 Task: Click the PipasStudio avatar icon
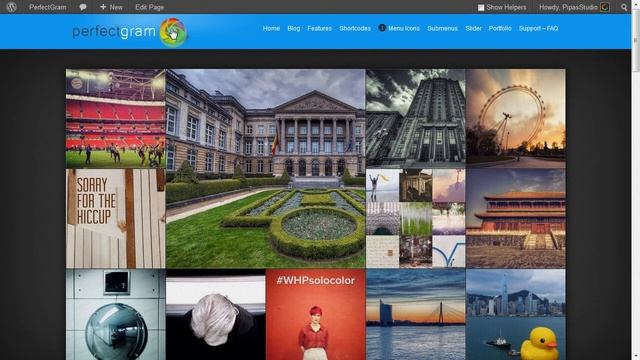(x=605, y=7)
